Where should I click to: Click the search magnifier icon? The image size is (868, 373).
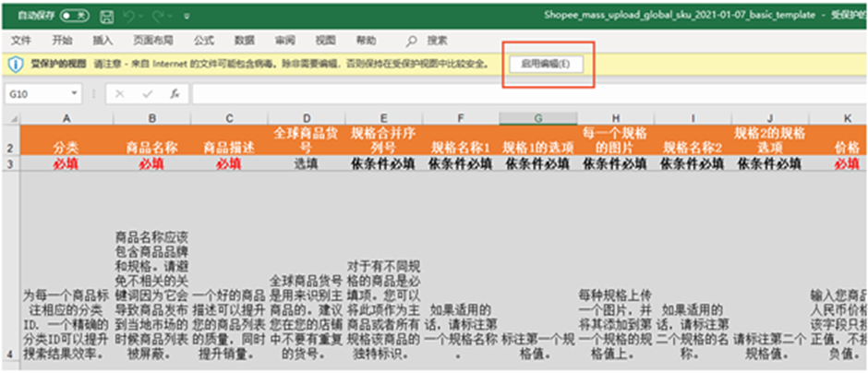[x=411, y=41]
